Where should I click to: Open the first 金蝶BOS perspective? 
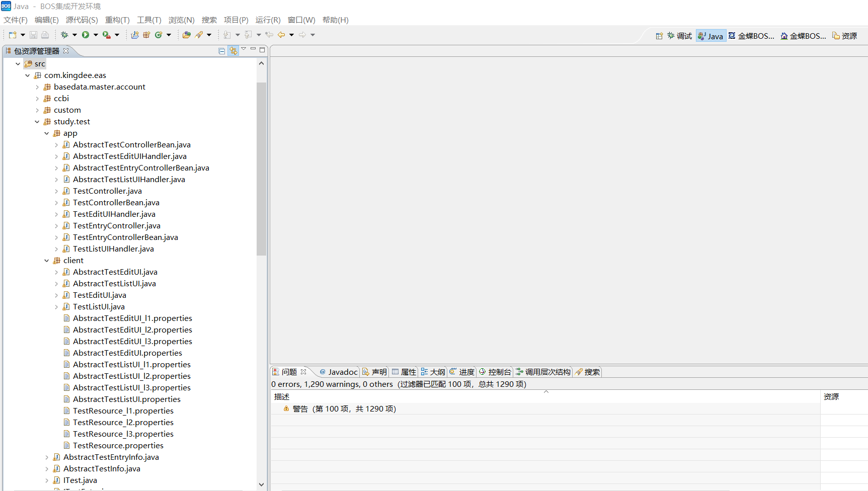[752, 36]
